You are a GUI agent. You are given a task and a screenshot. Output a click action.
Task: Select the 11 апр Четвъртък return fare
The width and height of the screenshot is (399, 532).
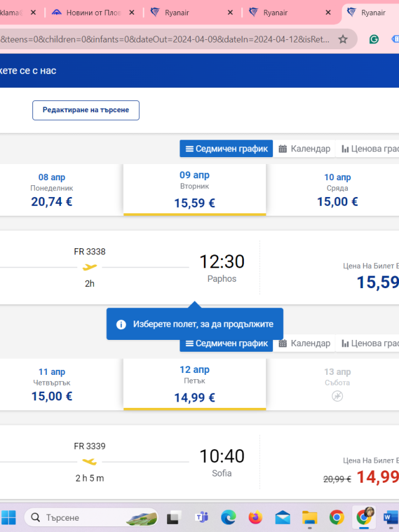52,384
